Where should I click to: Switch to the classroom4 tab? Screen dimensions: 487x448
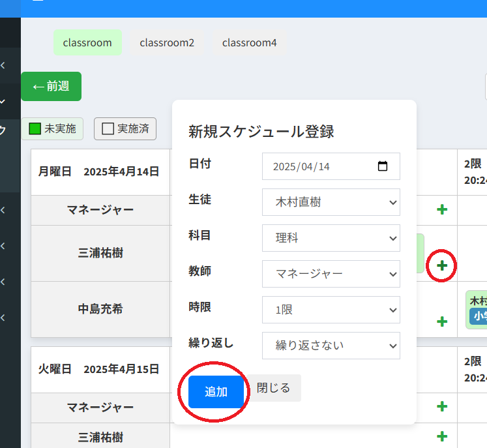point(249,42)
